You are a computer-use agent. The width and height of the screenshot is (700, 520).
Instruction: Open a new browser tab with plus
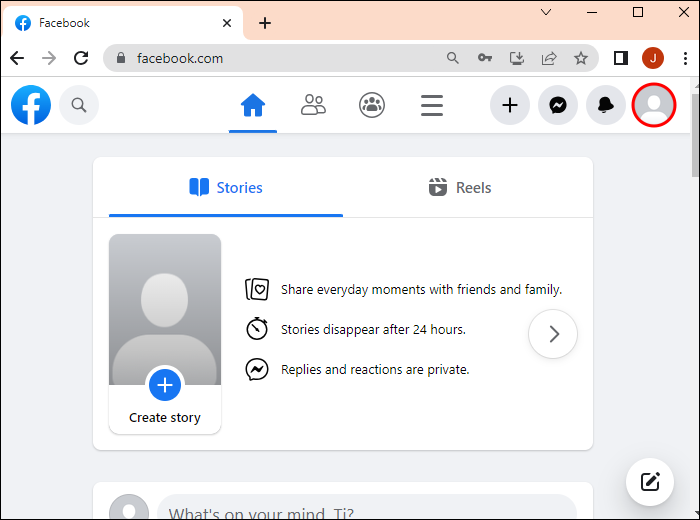[x=265, y=23]
